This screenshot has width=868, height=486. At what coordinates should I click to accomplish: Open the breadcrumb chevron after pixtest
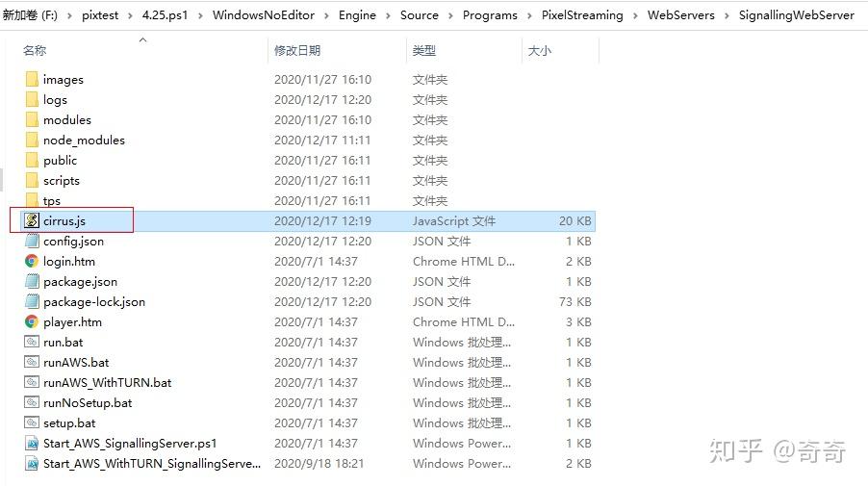tap(130, 15)
